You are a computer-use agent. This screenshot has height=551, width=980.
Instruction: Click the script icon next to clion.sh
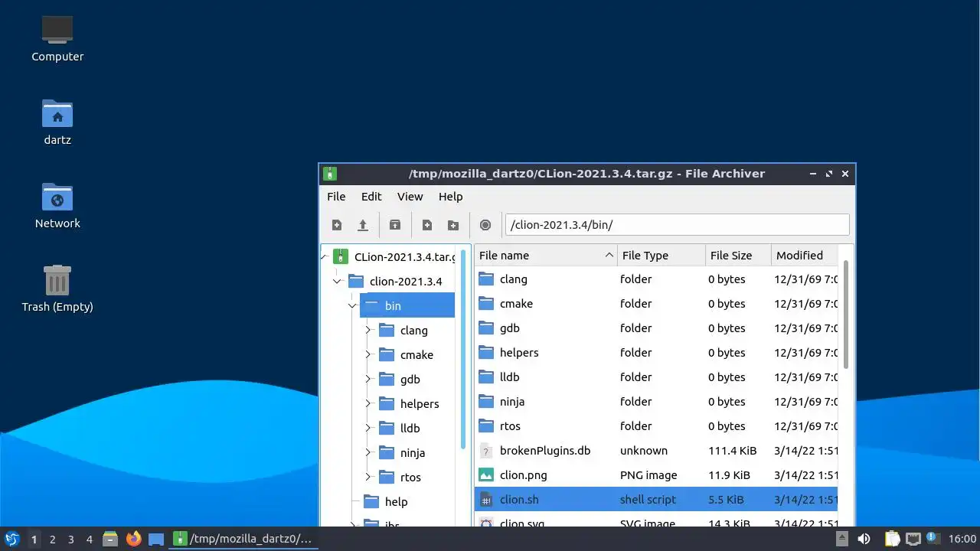pyautogui.click(x=486, y=500)
